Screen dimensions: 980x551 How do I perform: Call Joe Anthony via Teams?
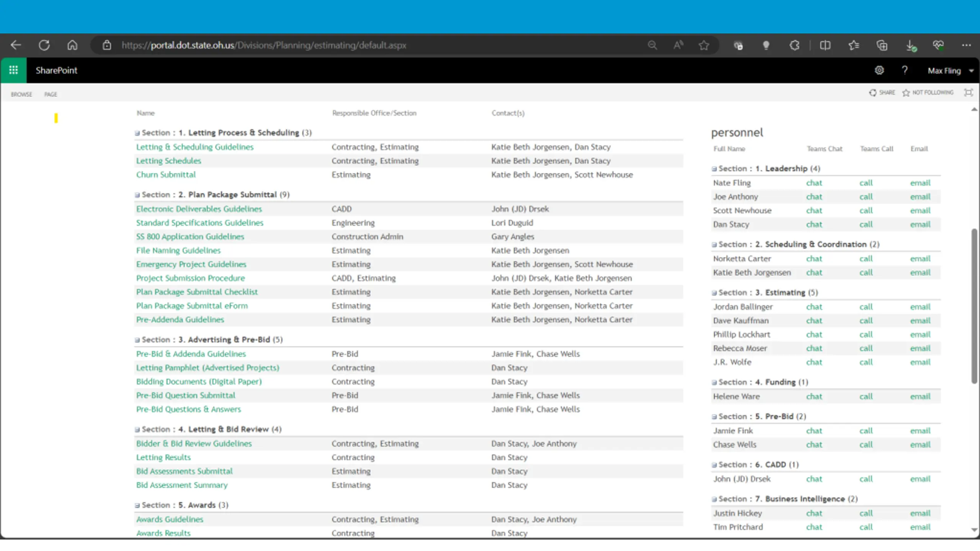point(866,197)
